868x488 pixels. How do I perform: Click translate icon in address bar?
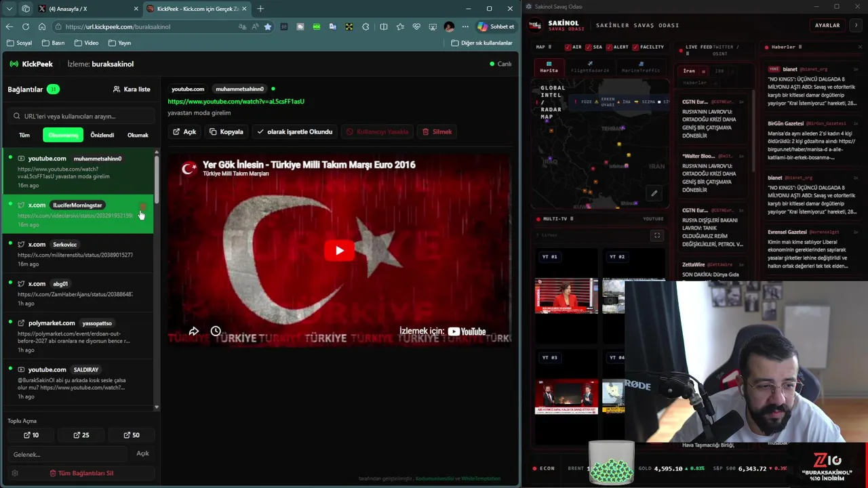pos(242,26)
